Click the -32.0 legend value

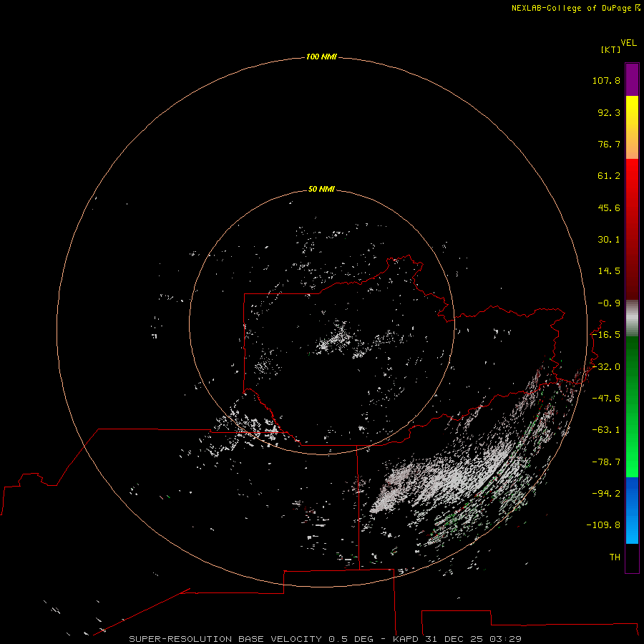coord(606,367)
